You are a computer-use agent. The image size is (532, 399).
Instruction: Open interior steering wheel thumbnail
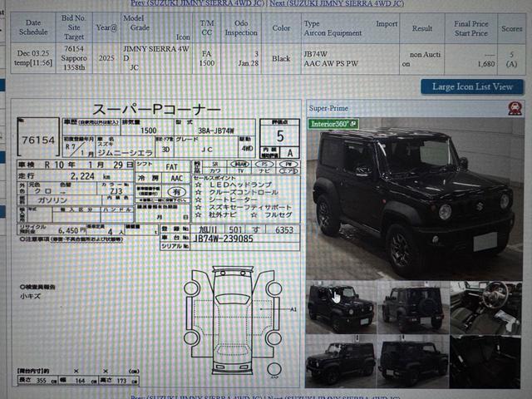(485, 308)
